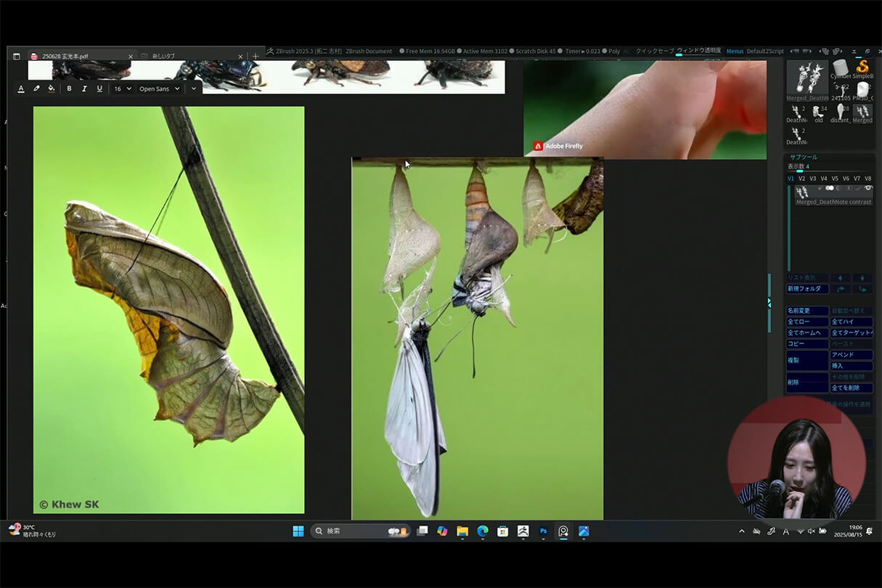882x588 pixels.
Task: Click the taskbar 検索 search box
Action: coord(360,531)
